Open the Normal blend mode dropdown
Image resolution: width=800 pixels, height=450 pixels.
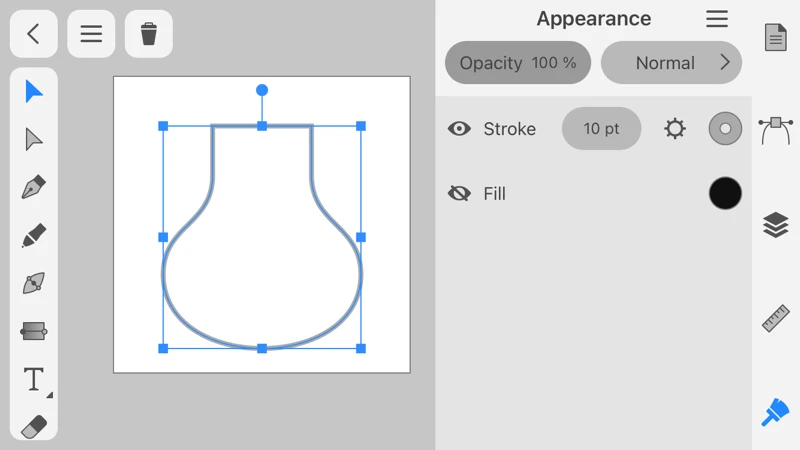(x=671, y=63)
